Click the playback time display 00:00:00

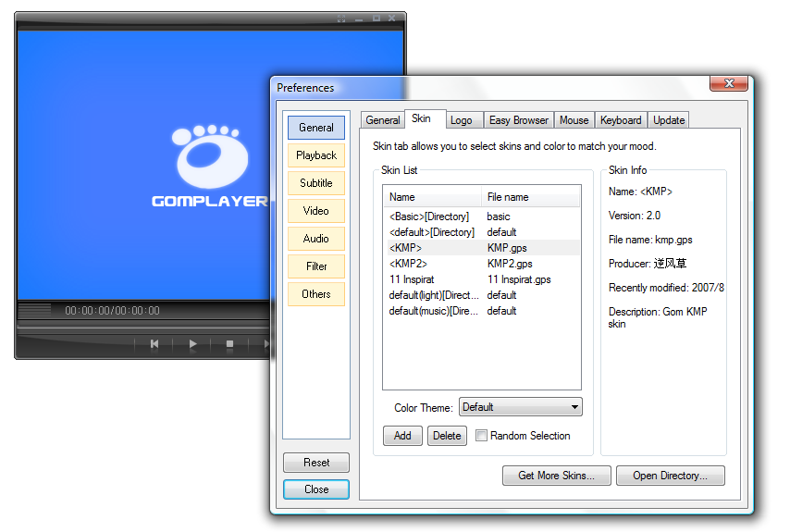tap(112, 311)
